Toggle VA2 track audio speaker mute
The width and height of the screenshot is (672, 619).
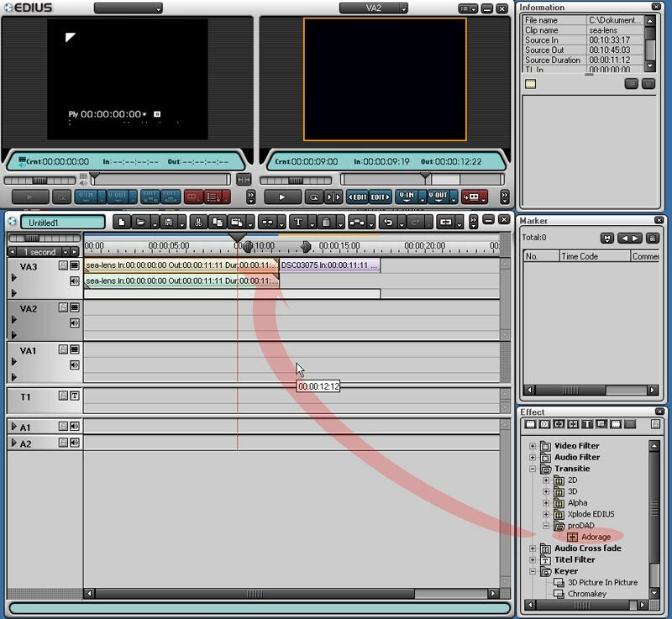(75, 323)
